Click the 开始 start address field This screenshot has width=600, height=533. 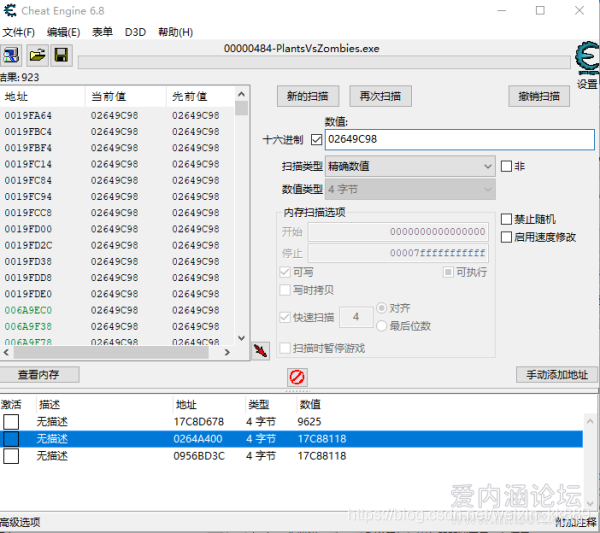tap(398, 232)
